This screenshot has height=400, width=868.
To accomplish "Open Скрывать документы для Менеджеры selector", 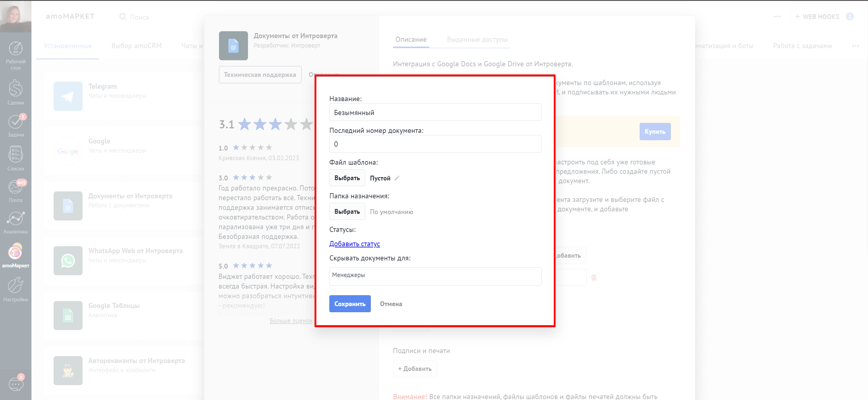I will [x=435, y=276].
